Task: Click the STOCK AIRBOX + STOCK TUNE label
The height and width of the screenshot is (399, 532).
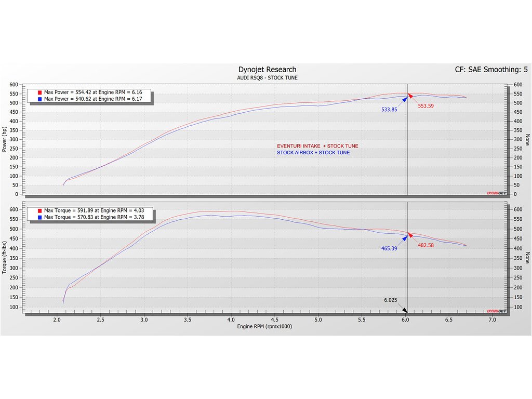Action: [313, 153]
